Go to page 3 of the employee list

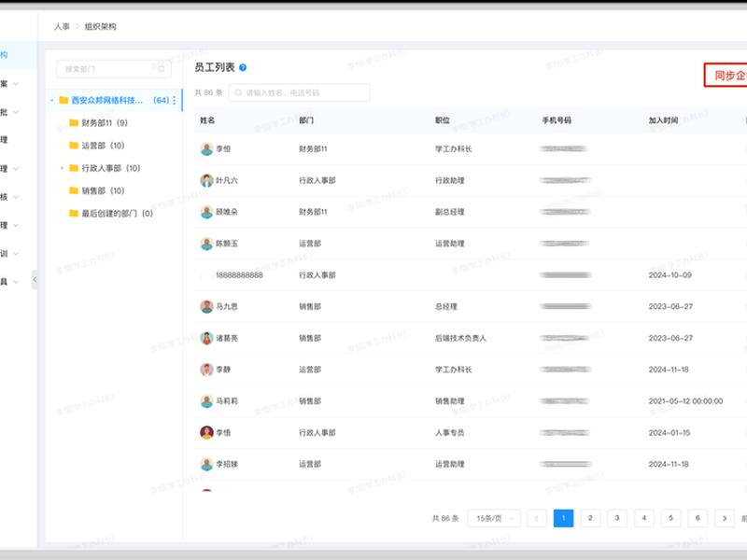coord(617,518)
